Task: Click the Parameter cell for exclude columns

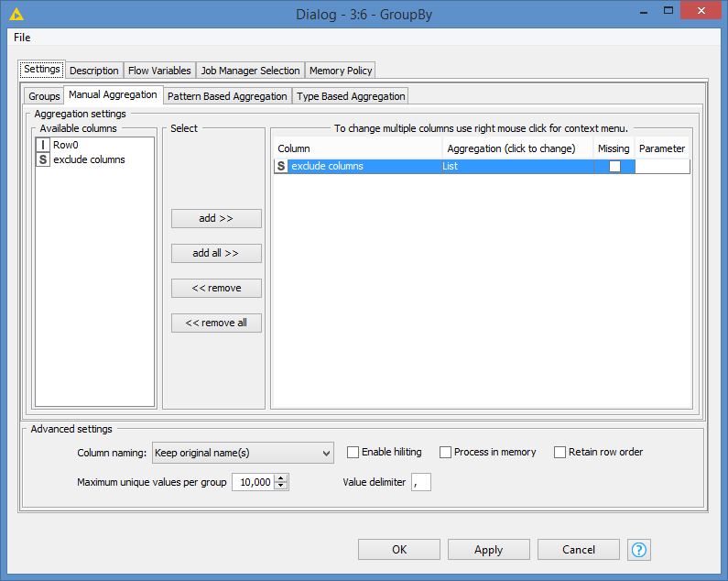Action: [x=662, y=166]
